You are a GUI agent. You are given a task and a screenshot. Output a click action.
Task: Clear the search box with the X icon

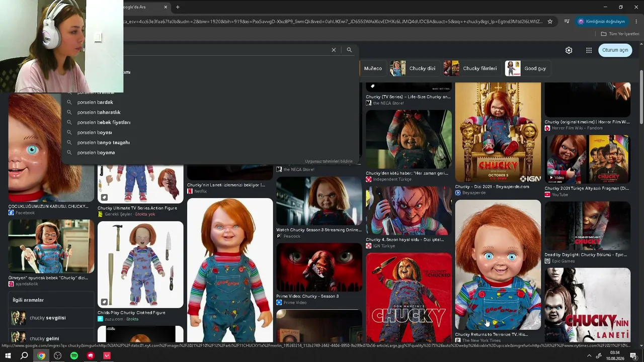click(334, 50)
